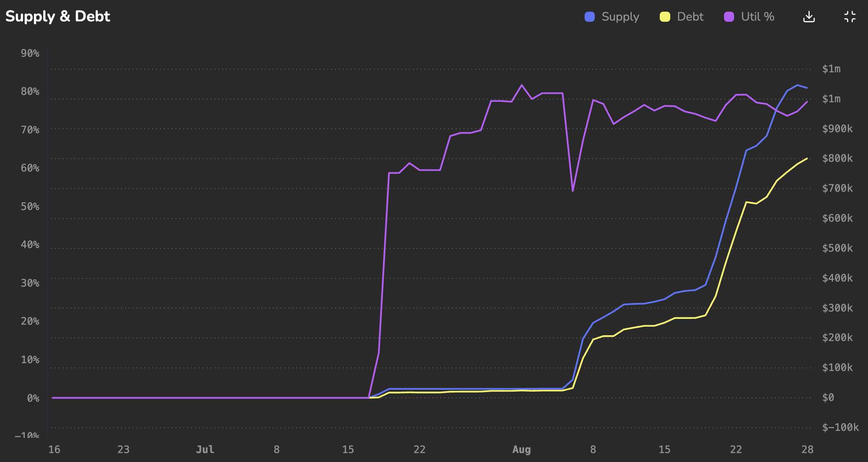Click the 50% label on left axis

click(30, 206)
